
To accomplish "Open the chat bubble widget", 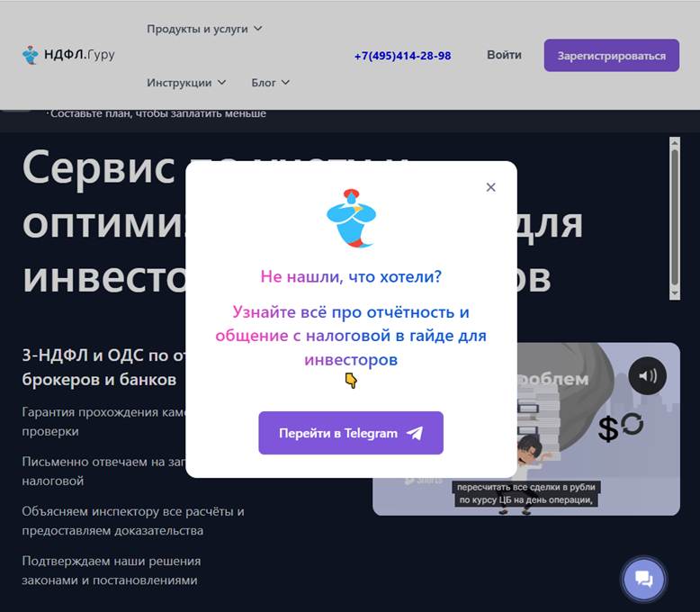I will point(643,580).
